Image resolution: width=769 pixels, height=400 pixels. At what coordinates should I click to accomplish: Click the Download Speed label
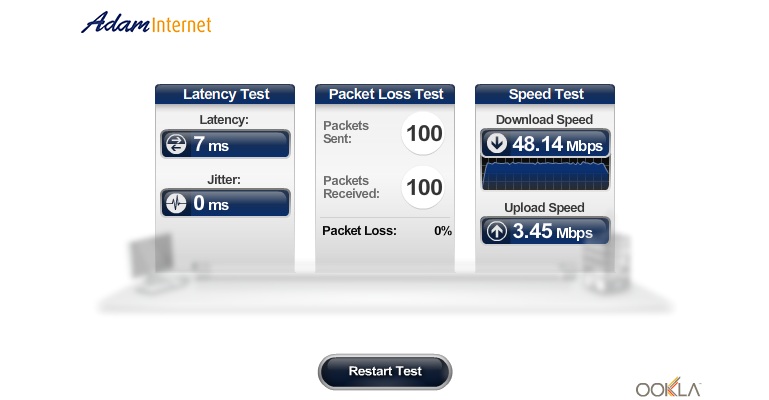pyautogui.click(x=544, y=120)
